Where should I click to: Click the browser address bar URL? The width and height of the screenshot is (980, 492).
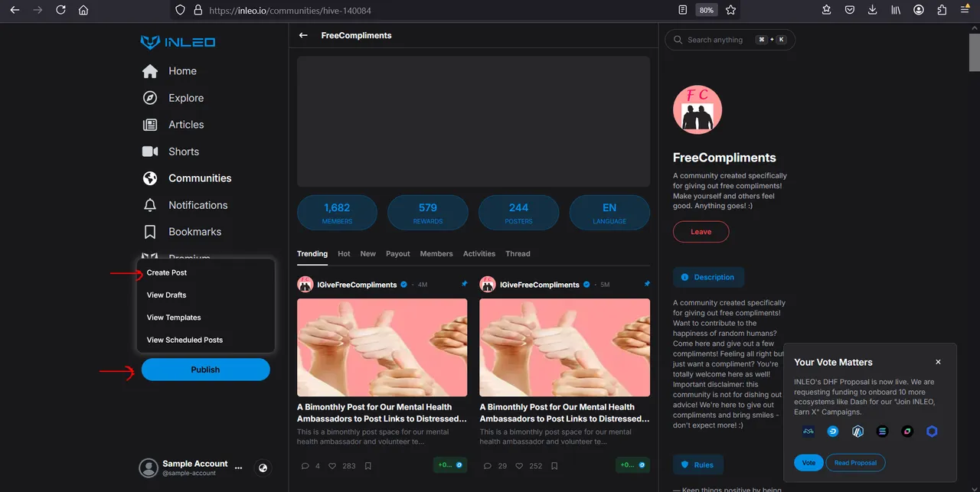click(290, 11)
